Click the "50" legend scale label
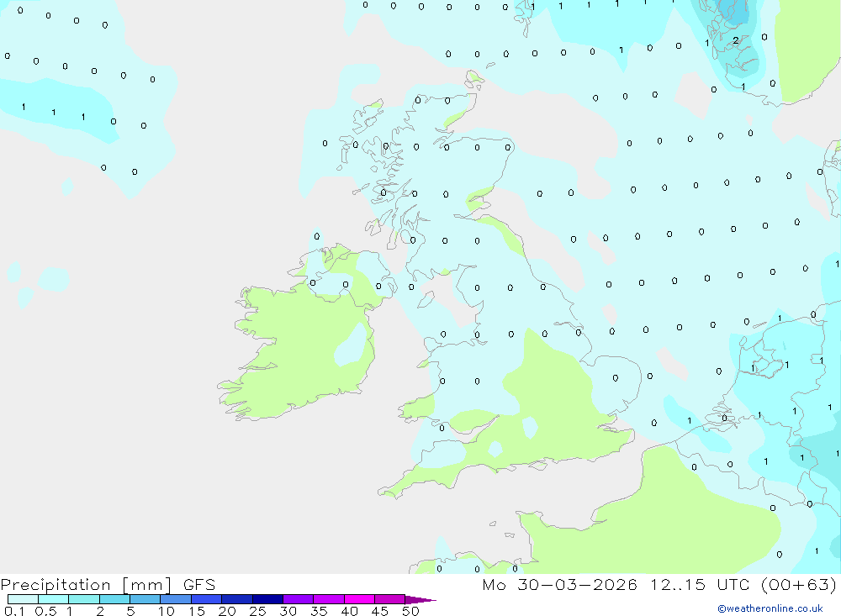Image resolution: width=841 pixels, height=616 pixels. 410,611
